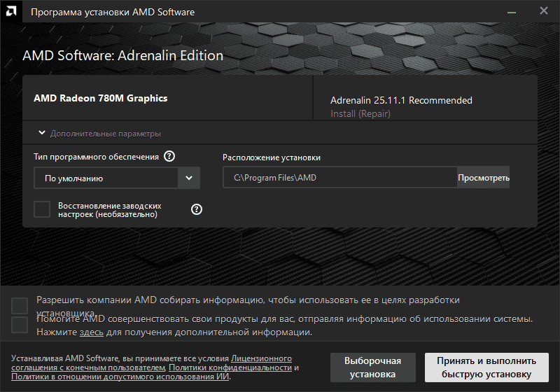The image size is (560, 392).
Task: Click the AMD logo icon in title bar
Action: 11,11
